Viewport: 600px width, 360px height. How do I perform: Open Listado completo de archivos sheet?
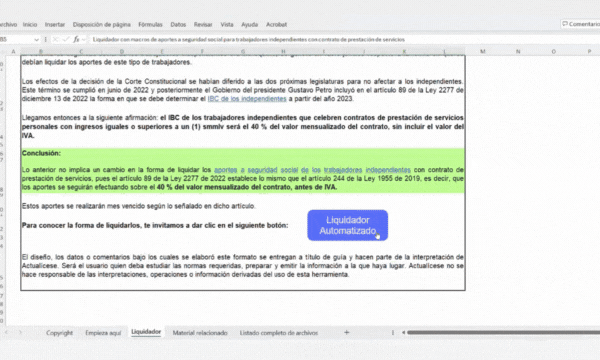pos(279,333)
